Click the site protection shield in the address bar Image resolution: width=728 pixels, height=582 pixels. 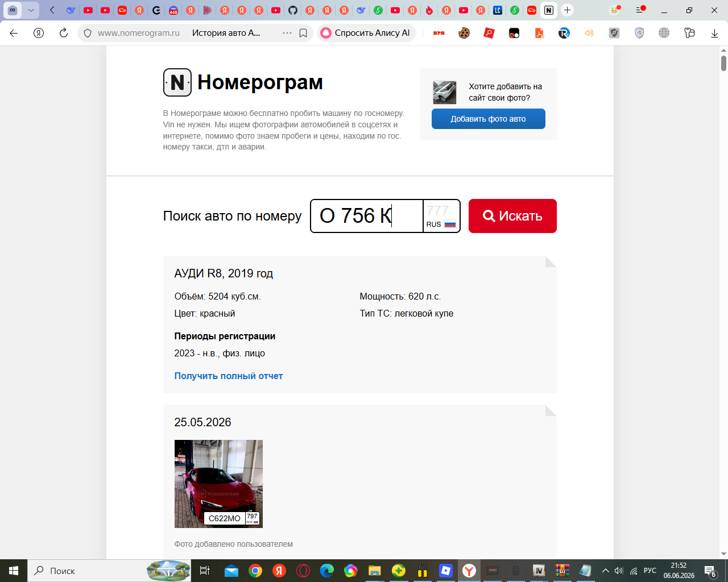[88, 33]
